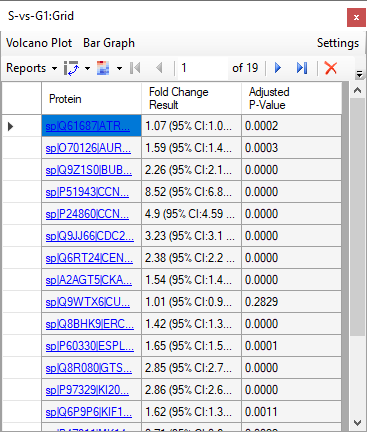The height and width of the screenshot is (432, 367).
Task: Go to the next page arrow
Action: 278,68
